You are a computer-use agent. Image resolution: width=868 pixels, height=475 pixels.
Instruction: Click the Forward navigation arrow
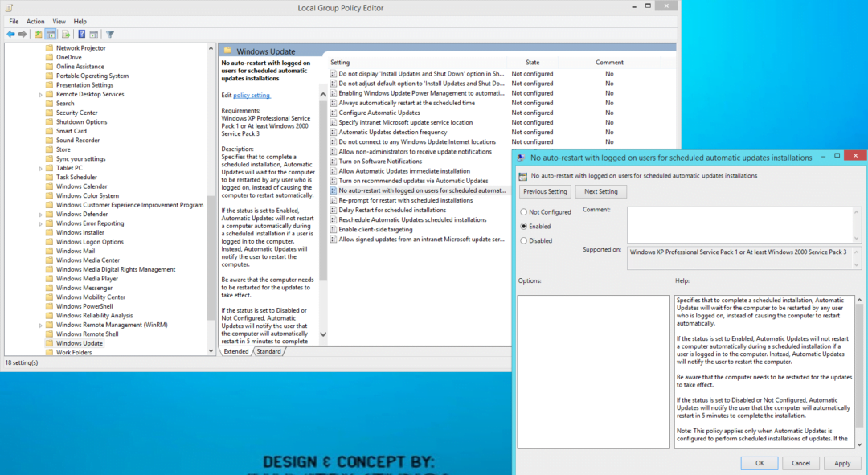(x=22, y=34)
